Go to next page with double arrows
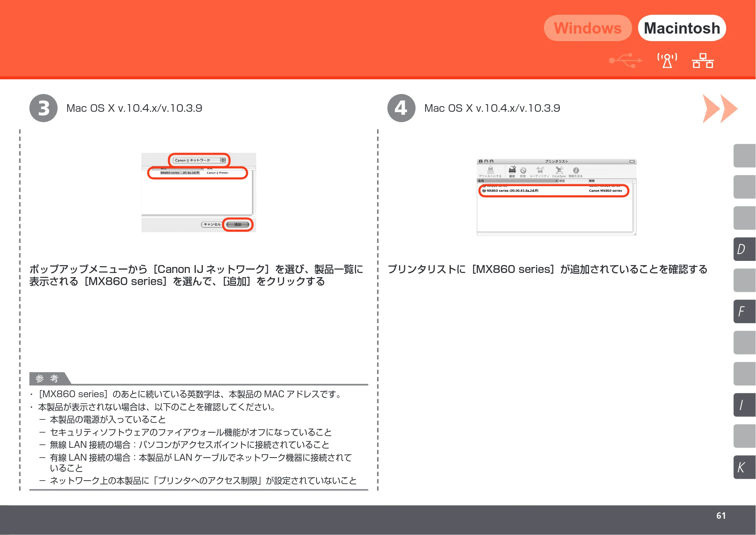 pos(720,109)
